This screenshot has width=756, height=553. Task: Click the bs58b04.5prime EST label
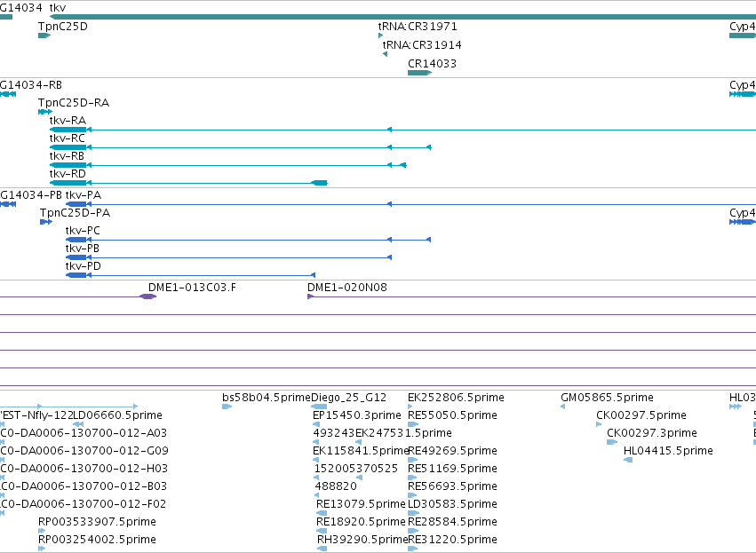point(267,398)
